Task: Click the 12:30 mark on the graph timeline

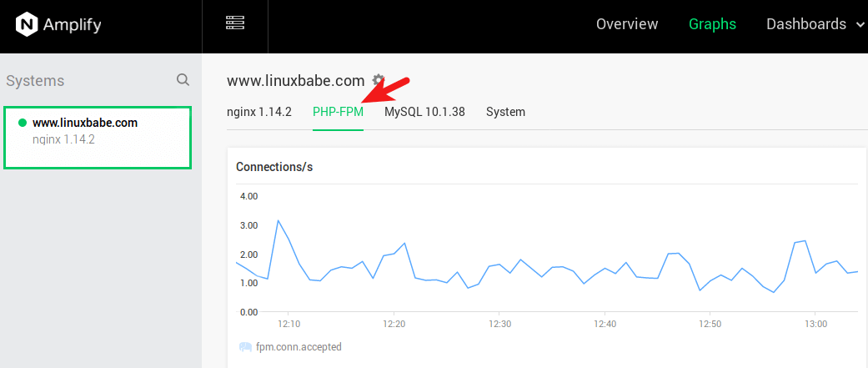Action: click(x=499, y=324)
